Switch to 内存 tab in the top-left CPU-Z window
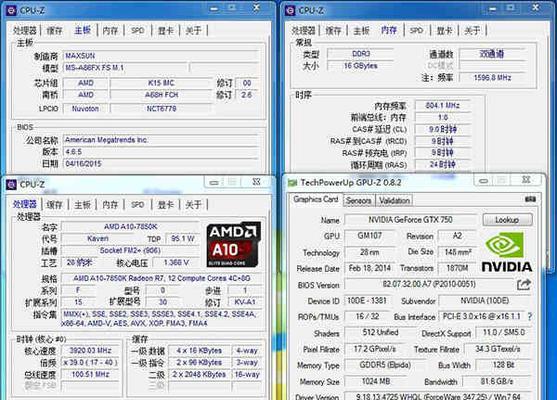 110,31
